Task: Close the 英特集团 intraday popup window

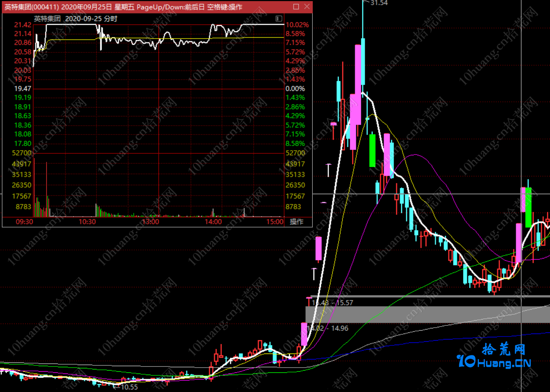Action: tap(307, 7)
